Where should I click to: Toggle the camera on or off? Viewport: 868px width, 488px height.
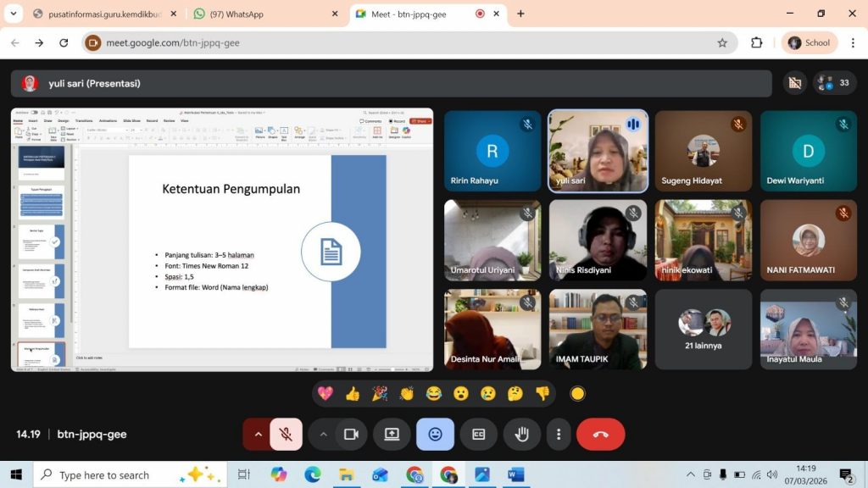tap(351, 434)
